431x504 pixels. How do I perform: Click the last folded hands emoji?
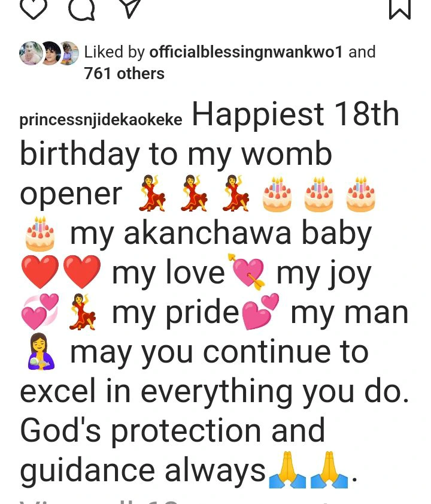[x=329, y=470]
